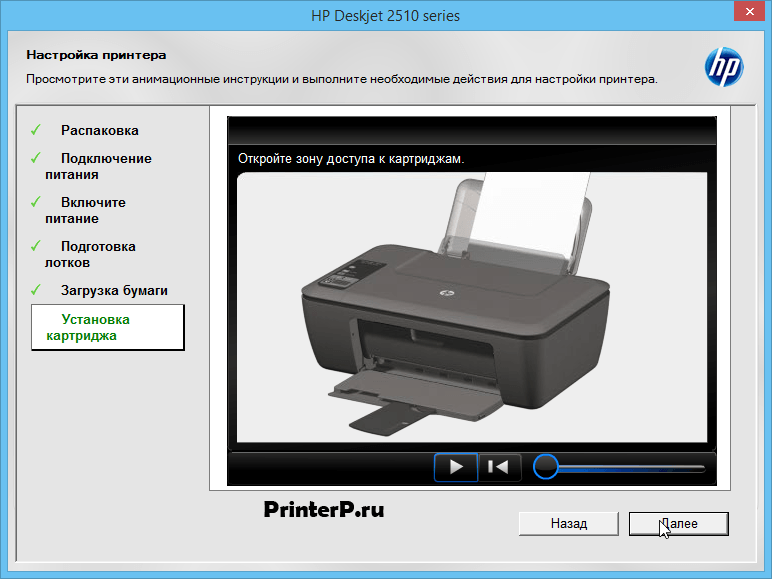Click the checkmark beside Загрузка бумаги
The width and height of the screenshot is (772, 579).
35,290
